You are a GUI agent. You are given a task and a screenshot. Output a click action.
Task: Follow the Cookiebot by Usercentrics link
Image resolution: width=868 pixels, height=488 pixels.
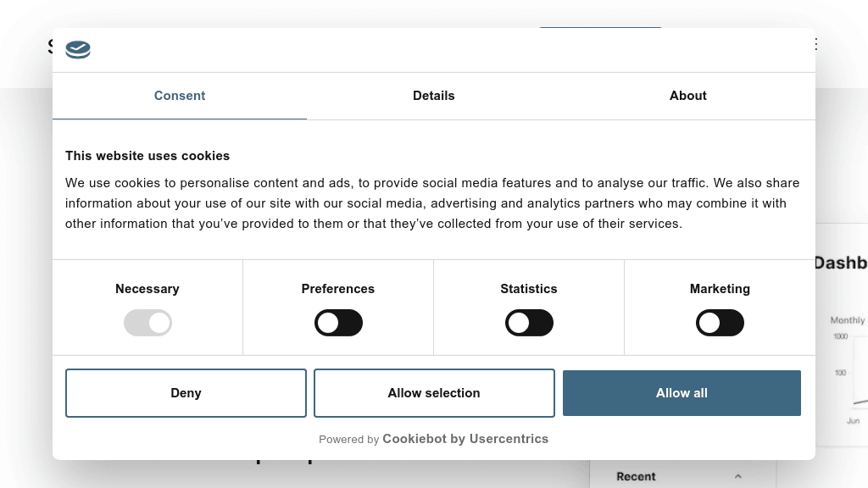coord(465,439)
